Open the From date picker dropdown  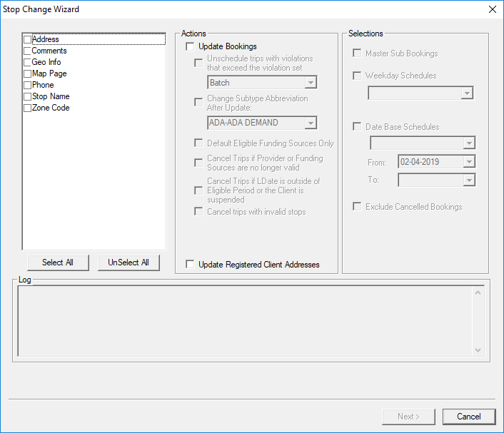click(x=468, y=162)
